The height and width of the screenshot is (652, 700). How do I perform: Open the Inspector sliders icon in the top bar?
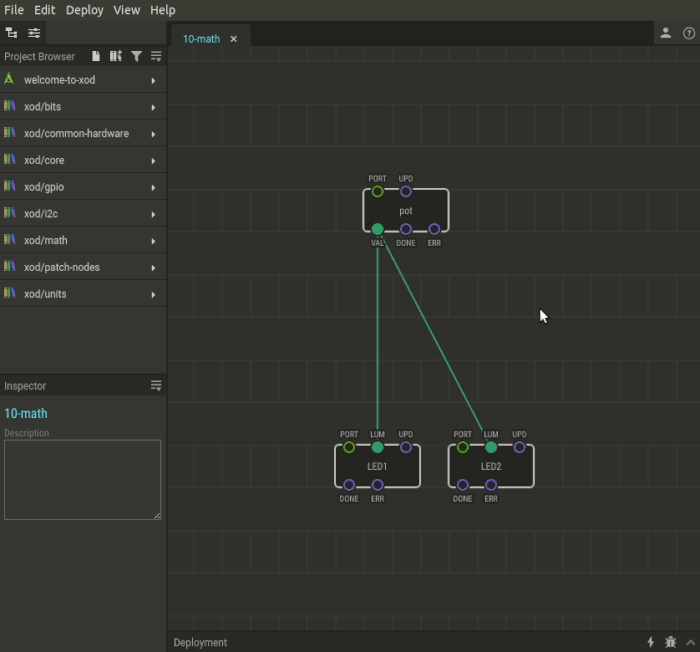coord(34,33)
